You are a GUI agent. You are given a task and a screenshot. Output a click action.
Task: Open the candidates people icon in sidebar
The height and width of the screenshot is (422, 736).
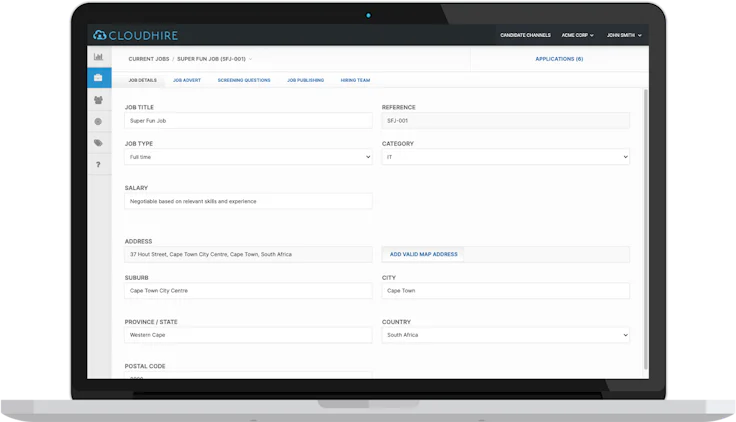tap(98, 100)
